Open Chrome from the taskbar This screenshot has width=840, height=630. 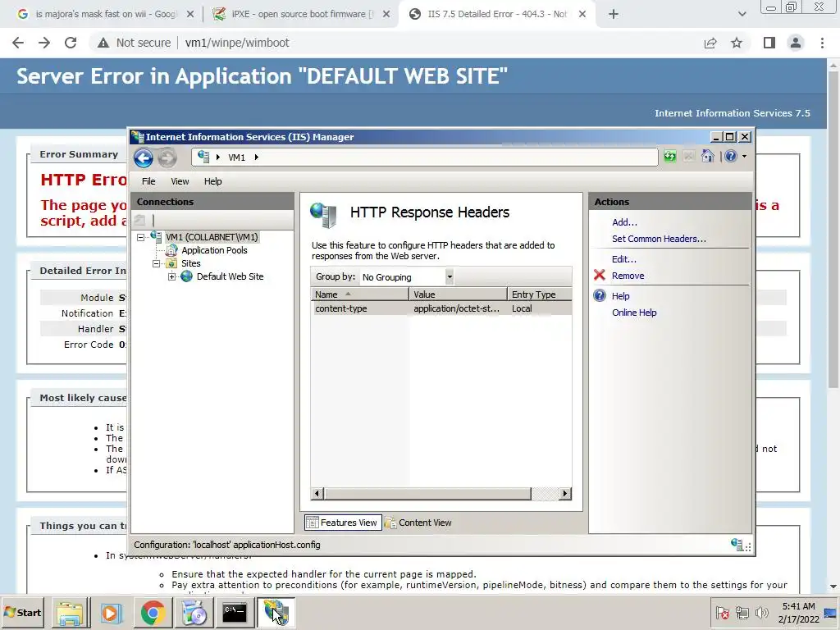pyautogui.click(x=153, y=613)
